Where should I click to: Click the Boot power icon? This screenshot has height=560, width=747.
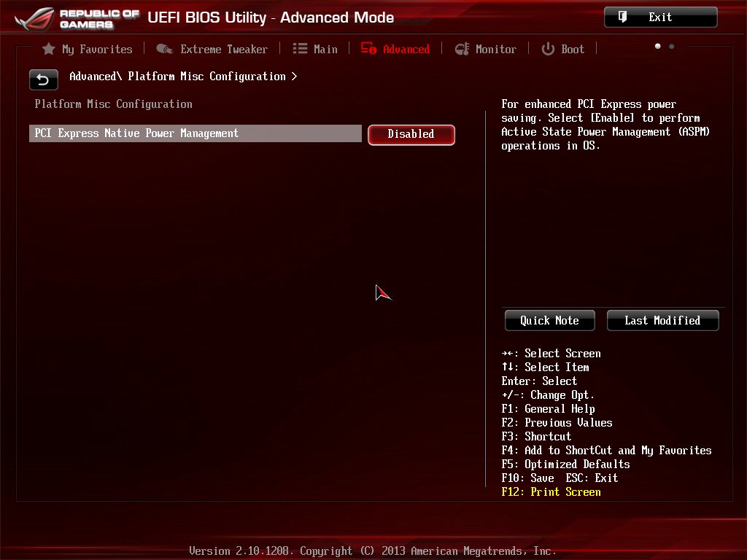pos(548,49)
